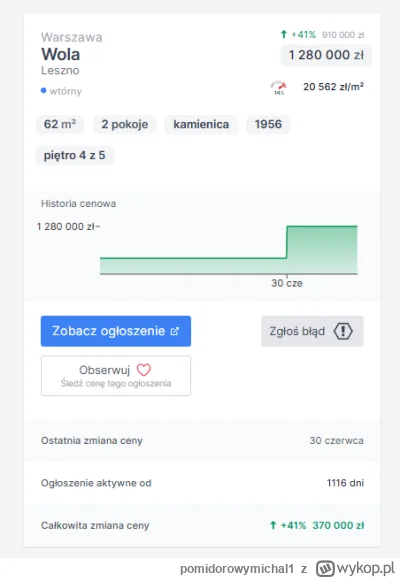Click the hexagon warning icon in Zgłoś błąd
400x578 pixels.
[343, 331]
